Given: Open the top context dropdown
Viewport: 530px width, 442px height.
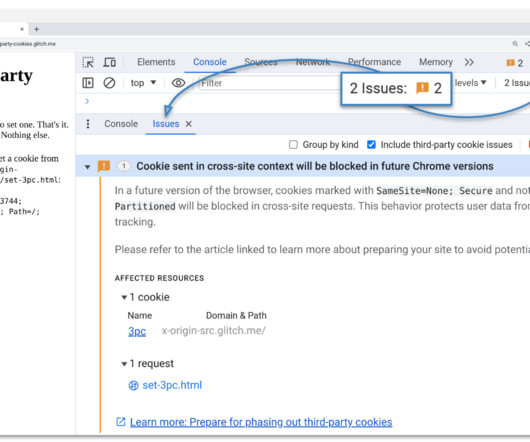Looking at the screenshot, I should point(143,83).
